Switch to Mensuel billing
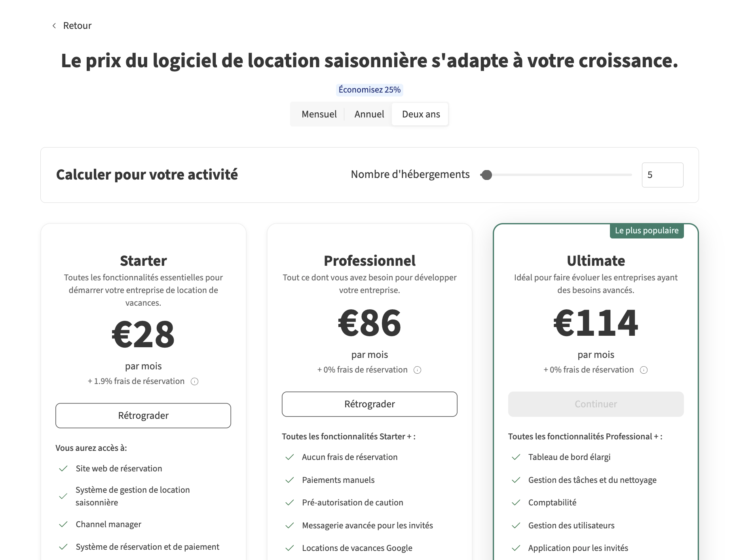This screenshot has width=752, height=560. [319, 114]
